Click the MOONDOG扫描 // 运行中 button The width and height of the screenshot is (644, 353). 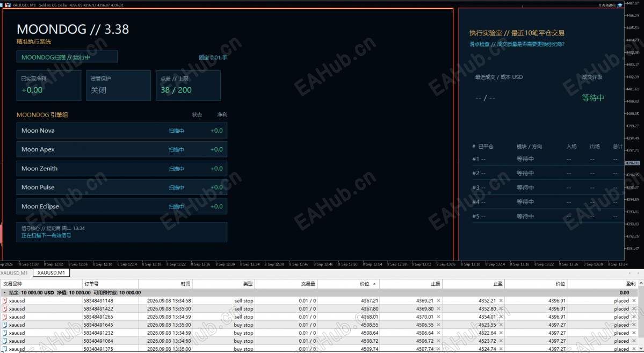(67, 57)
